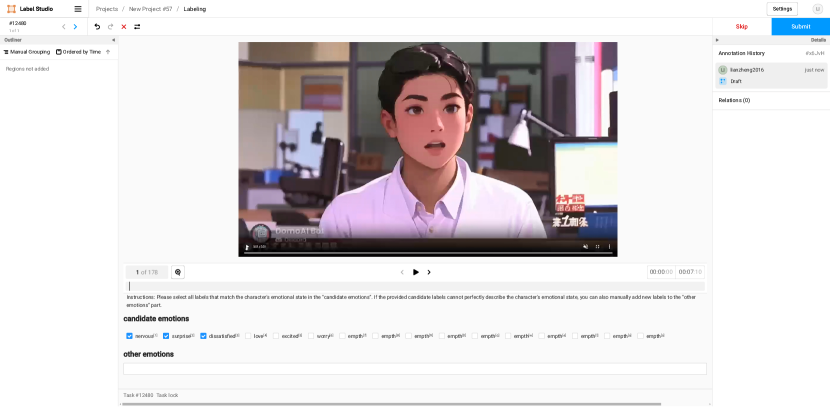Uncheck the nervous emotion checkbox
Viewport: 830px width, 412px height.
[x=129, y=336]
